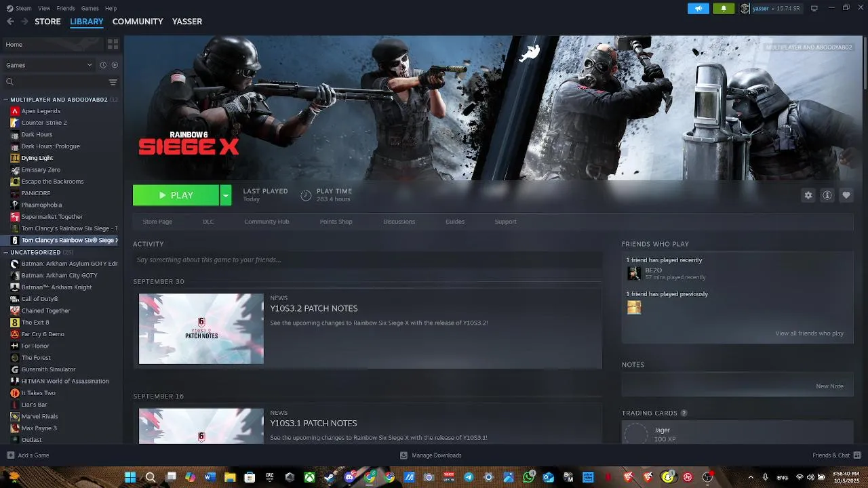Viewport: 868px width, 488px height.
Task: Open the Help menu
Action: tap(111, 8)
